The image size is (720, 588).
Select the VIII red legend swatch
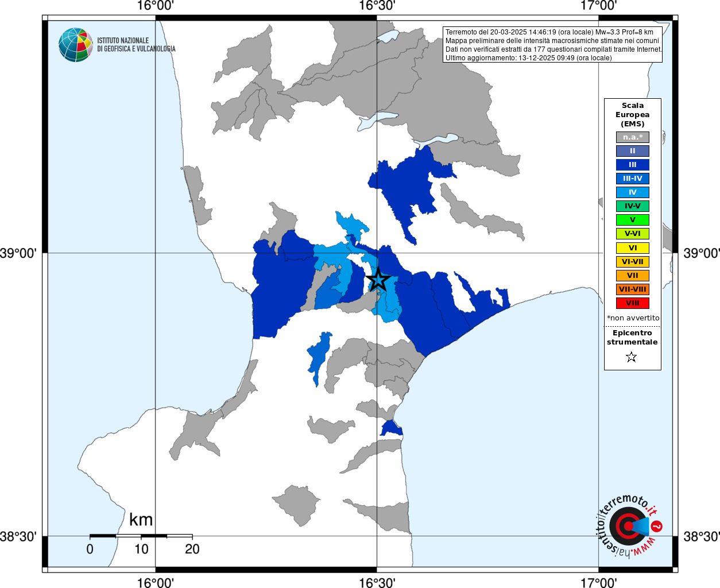(x=633, y=303)
